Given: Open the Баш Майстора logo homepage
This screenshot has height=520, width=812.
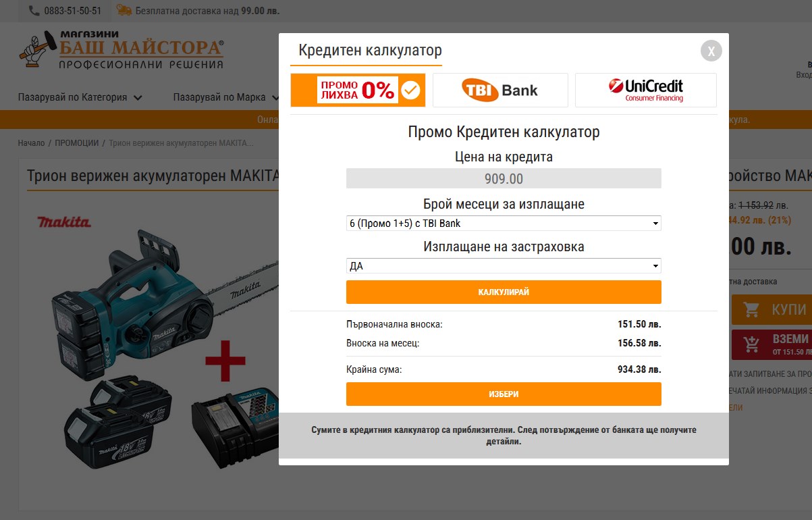Looking at the screenshot, I should (x=121, y=49).
